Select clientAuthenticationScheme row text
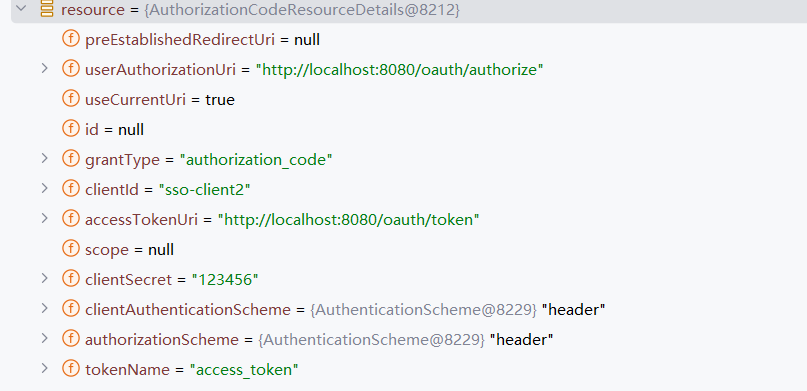This screenshot has width=807, height=391. click(345, 310)
